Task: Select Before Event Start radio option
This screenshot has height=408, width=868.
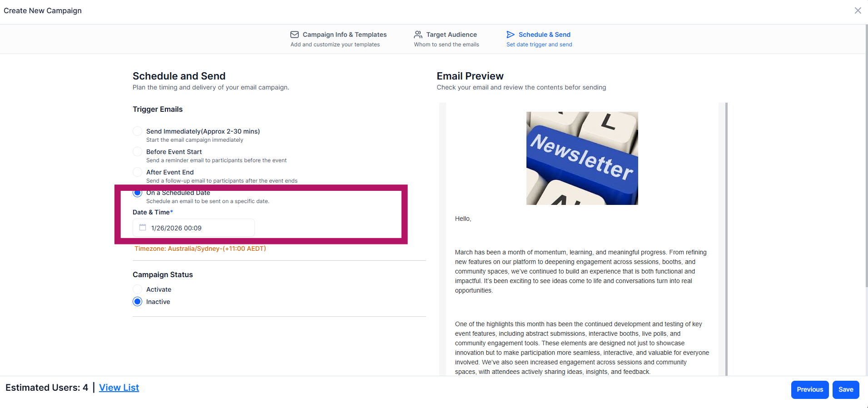Action: tap(137, 152)
